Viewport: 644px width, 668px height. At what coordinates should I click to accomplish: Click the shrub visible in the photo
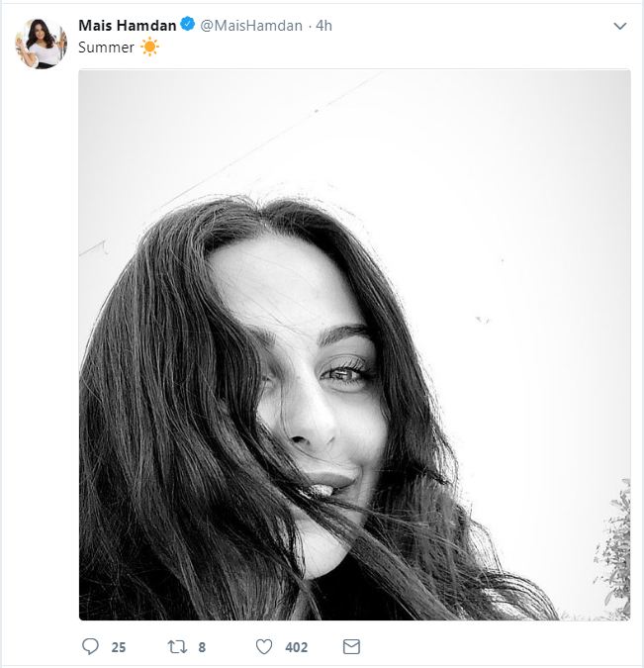tap(614, 549)
